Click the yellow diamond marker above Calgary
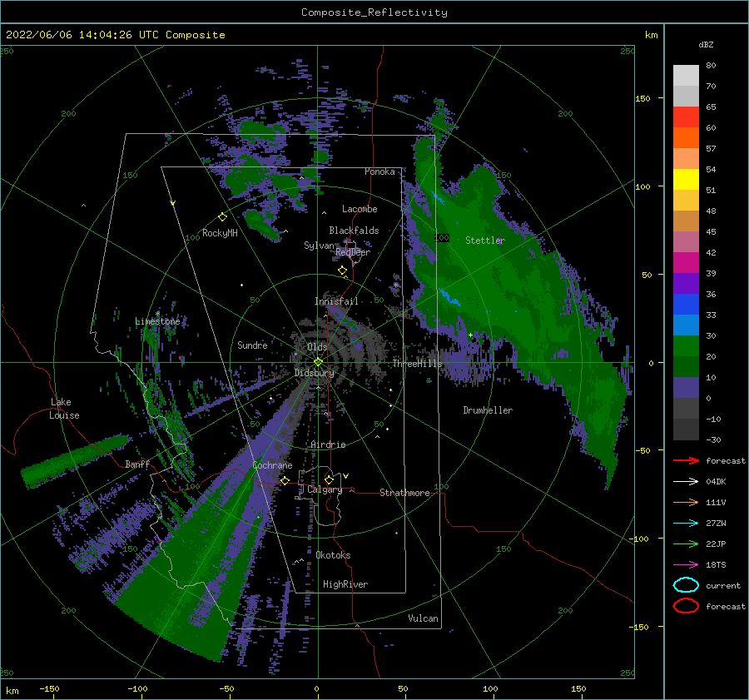 [329, 479]
